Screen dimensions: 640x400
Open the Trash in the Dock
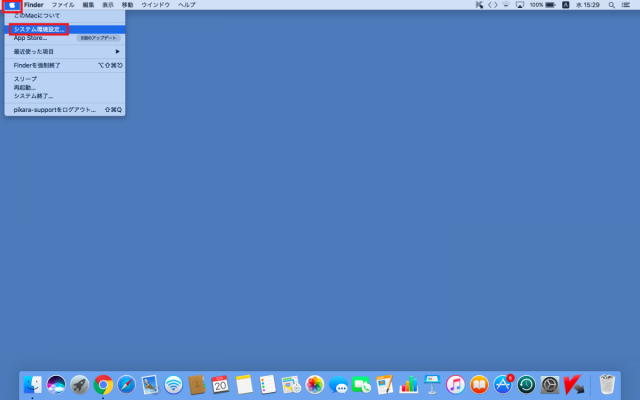(607, 384)
